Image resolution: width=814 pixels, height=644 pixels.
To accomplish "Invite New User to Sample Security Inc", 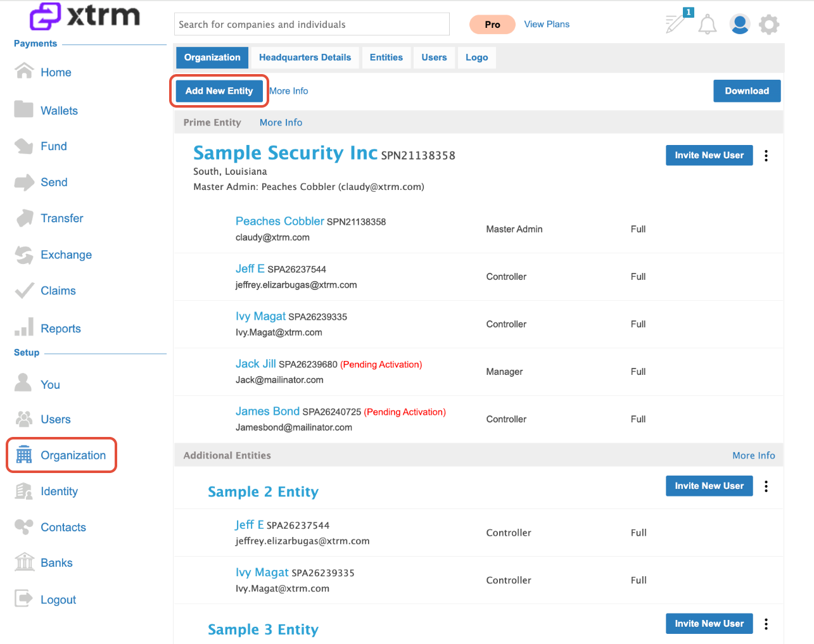I will point(709,155).
